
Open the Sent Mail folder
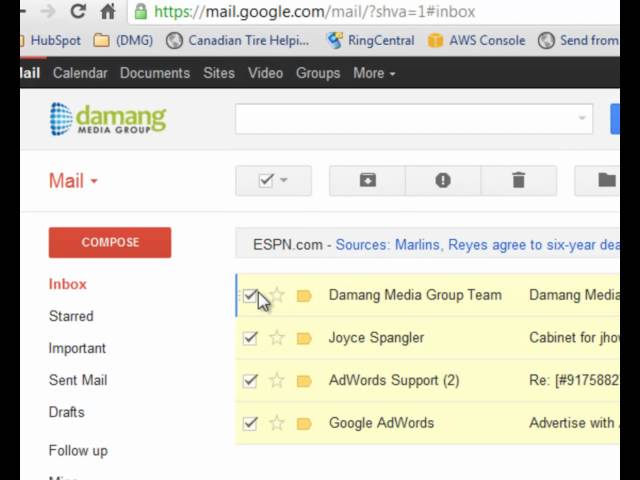click(78, 380)
